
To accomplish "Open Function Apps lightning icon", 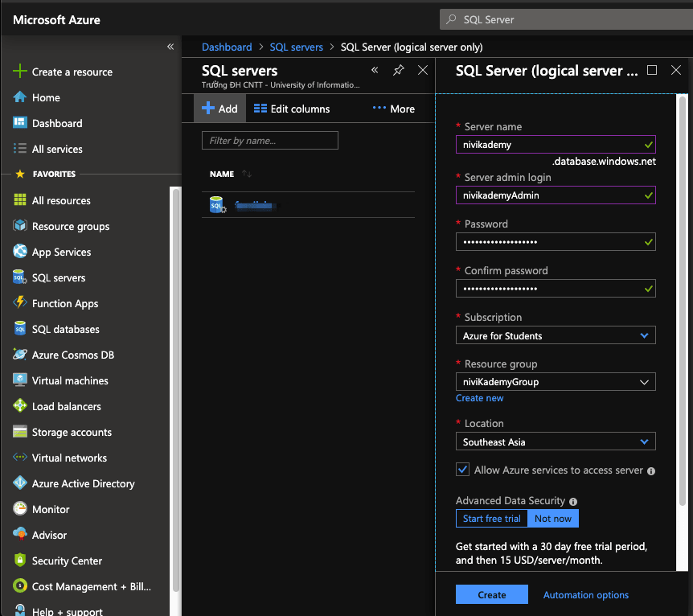I will point(20,302).
